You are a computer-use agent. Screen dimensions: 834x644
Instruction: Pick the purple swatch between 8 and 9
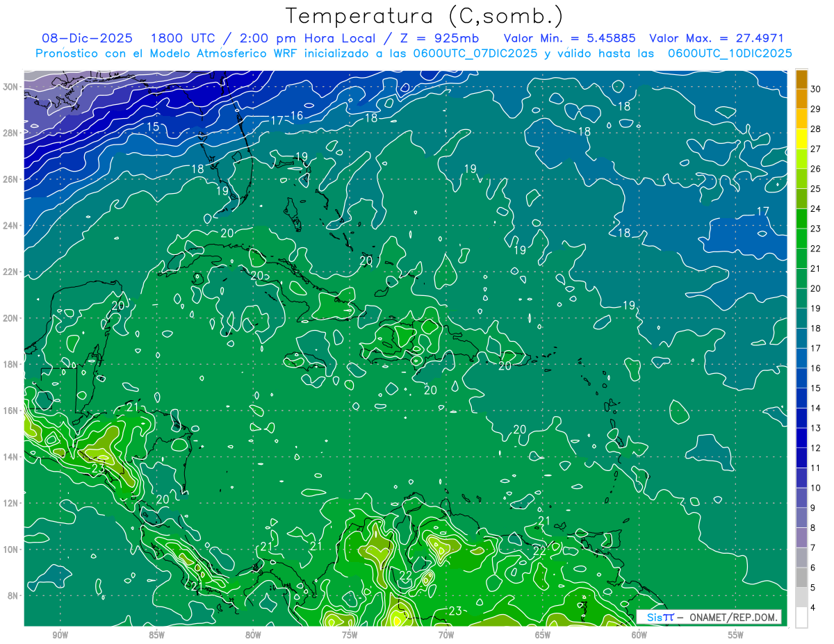point(801,518)
